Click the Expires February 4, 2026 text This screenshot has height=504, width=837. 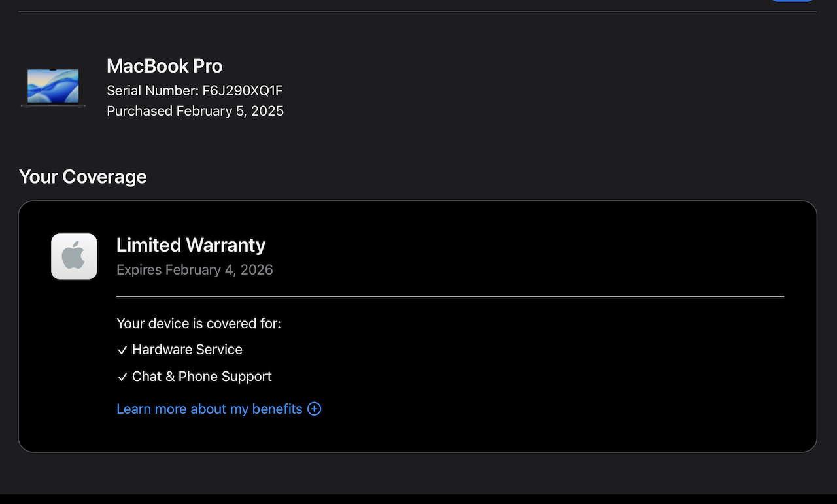coord(194,270)
